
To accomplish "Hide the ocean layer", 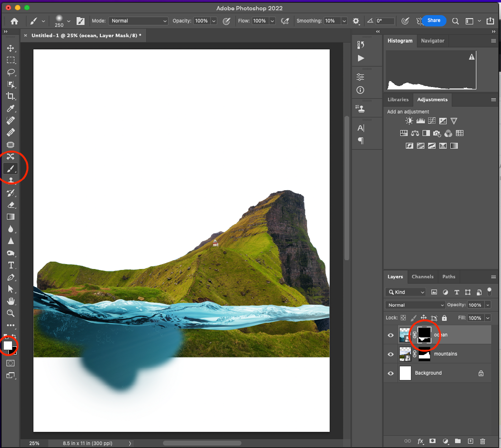I will (x=390, y=335).
